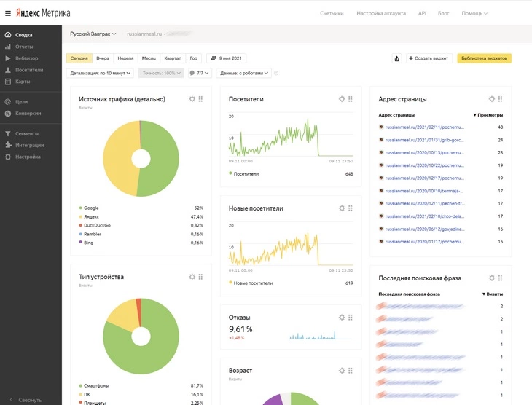532x405 pixels.
Task: Click drag handle of Тип устройства widget
Action: 200,277
